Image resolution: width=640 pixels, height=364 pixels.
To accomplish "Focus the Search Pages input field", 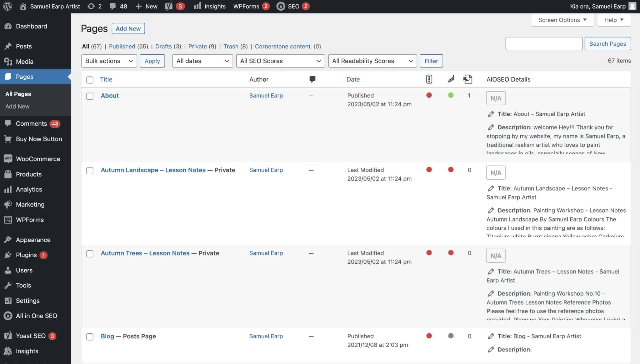I will click(544, 44).
